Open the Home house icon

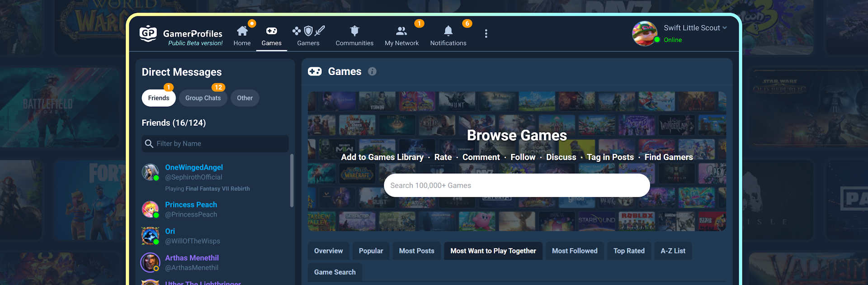[x=242, y=31]
